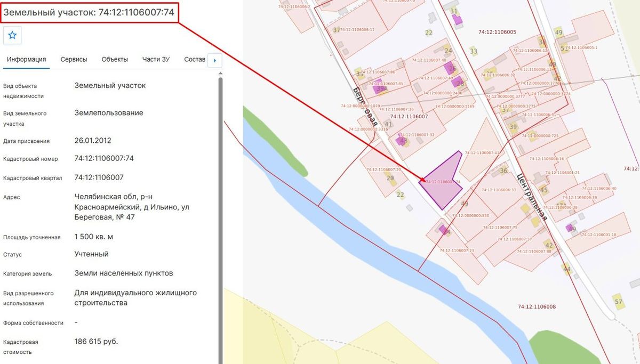640x364 pixels.
Task: Click the Кадастровый номер value in the info panel
Action: (x=104, y=158)
